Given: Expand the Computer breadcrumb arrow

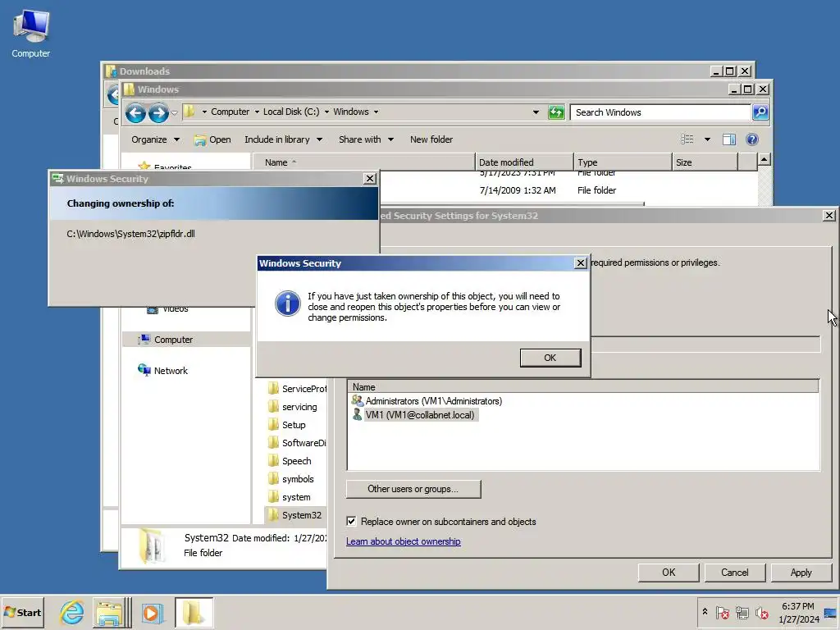Looking at the screenshot, I should (257, 112).
